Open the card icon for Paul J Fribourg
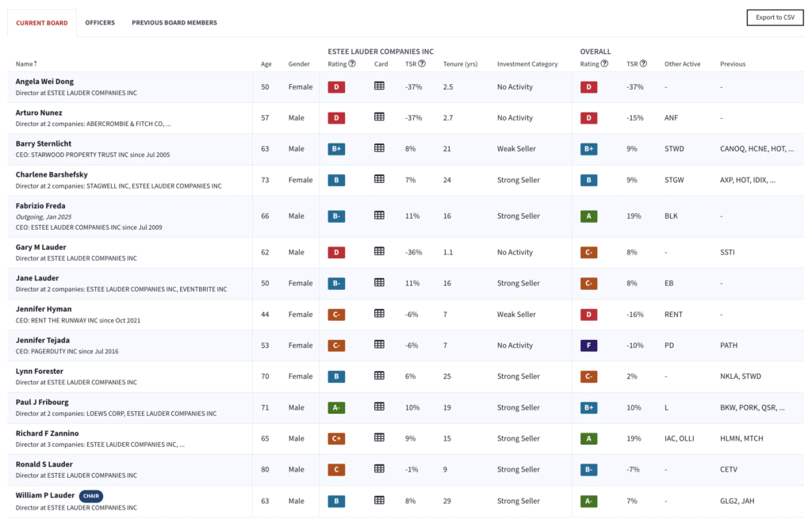812x523 pixels. point(379,407)
